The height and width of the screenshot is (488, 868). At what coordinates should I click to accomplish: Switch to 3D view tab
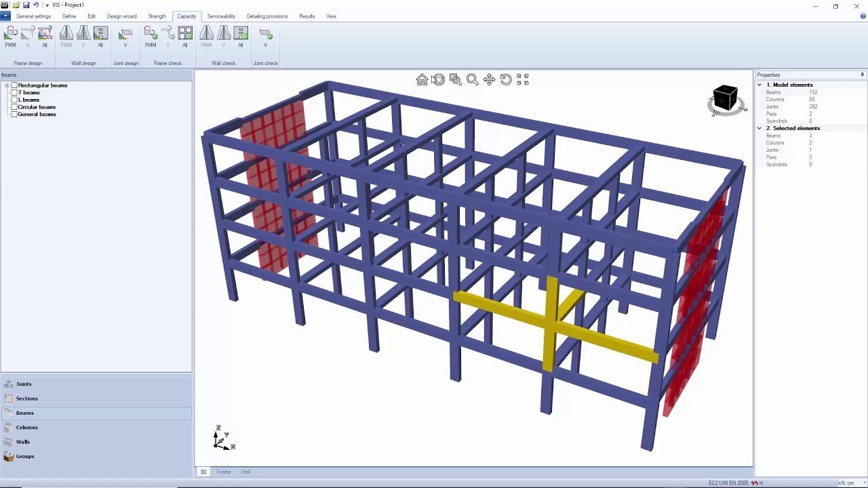click(203, 472)
